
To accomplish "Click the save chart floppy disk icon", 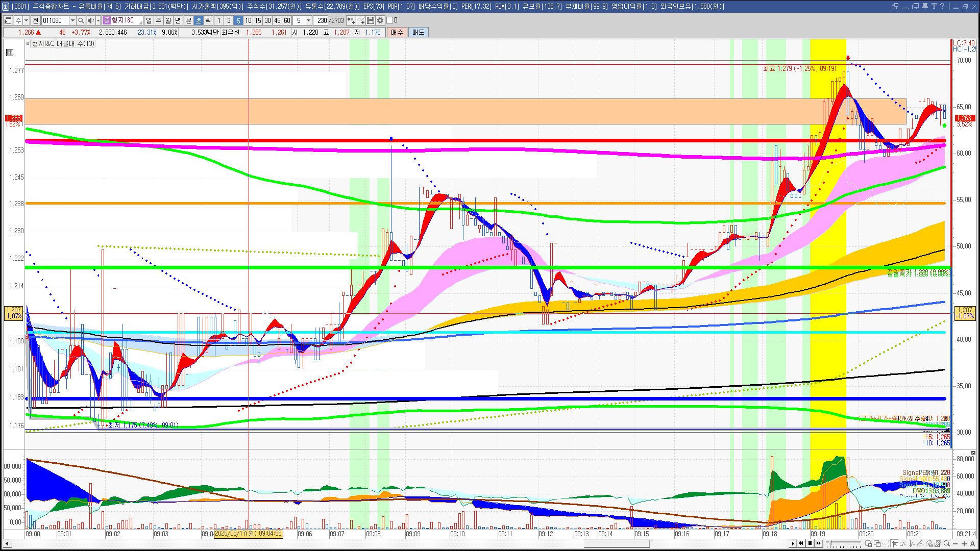I will tap(371, 20).
